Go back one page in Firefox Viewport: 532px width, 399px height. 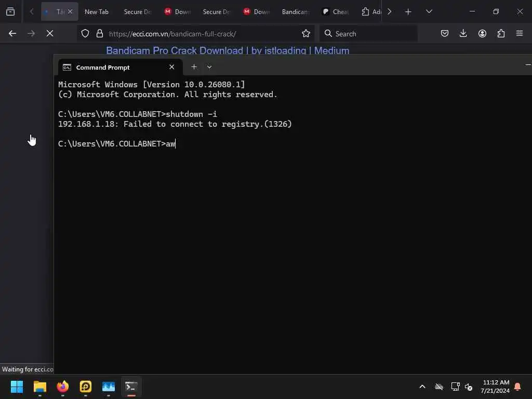(12, 34)
